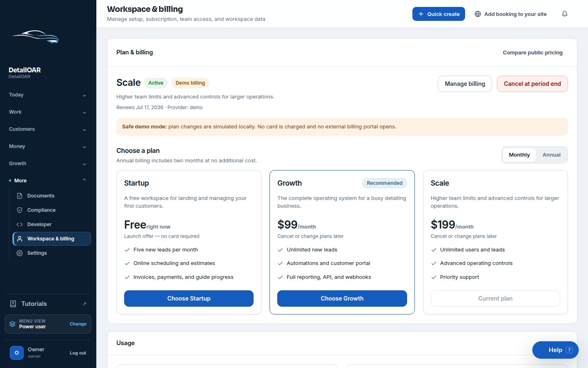The height and width of the screenshot is (368, 588).
Task: Click the Workspace & billing person icon
Action: [x=20, y=239]
